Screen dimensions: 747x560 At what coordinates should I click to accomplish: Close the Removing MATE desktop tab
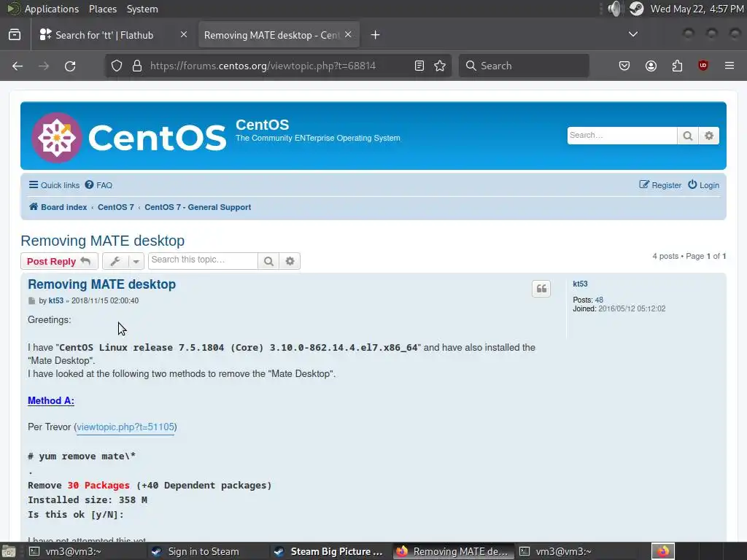click(348, 35)
